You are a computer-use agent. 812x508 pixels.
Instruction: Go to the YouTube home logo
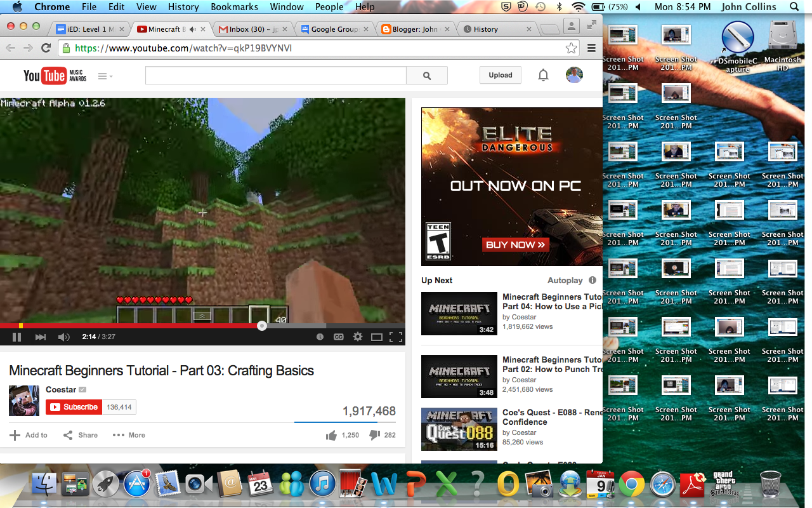tap(55, 76)
